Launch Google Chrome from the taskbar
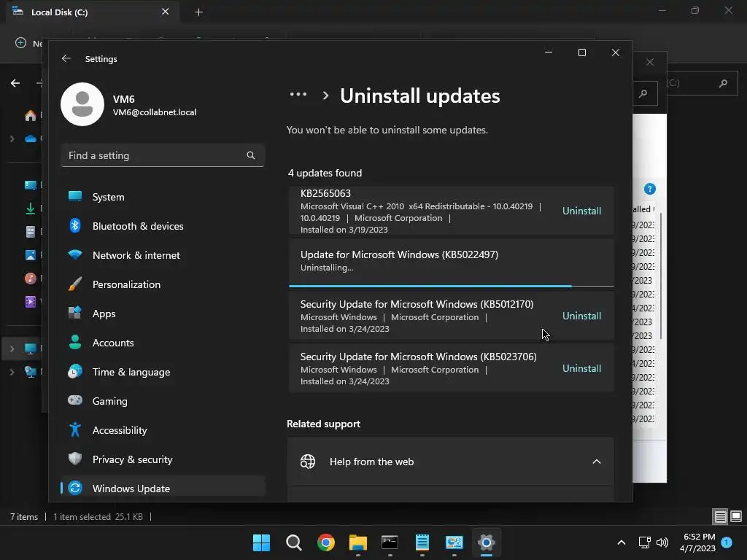This screenshot has height=560, width=747. [x=326, y=542]
